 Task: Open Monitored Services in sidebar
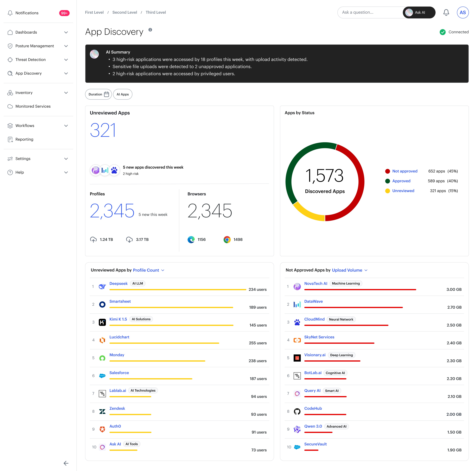coord(33,106)
